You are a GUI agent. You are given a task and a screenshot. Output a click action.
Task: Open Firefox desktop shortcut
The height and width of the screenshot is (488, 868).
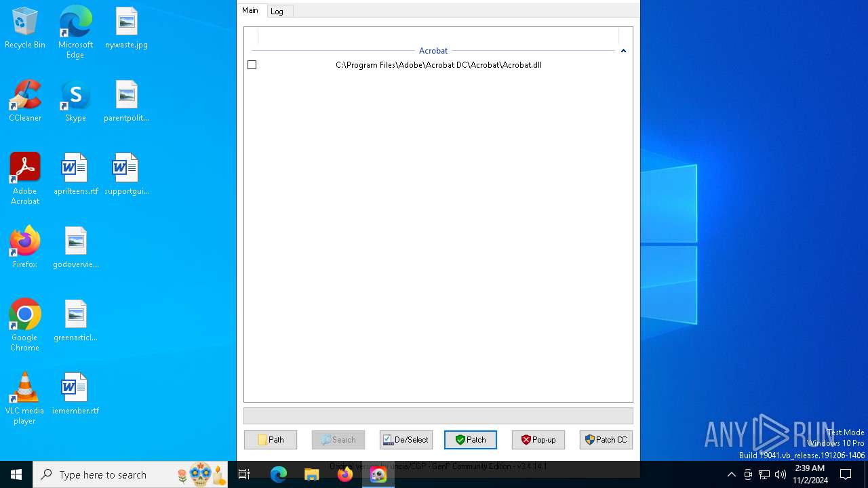pyautogui.click(x=25, y=248)
